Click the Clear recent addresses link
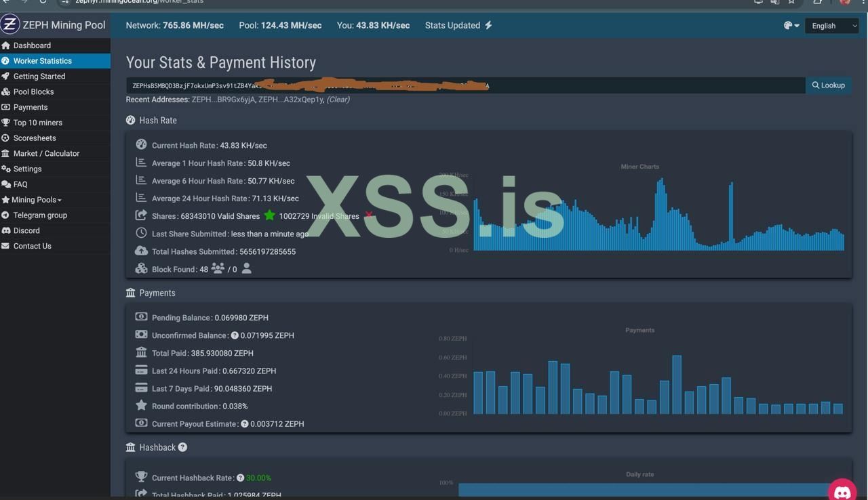This screenshot has width=868, height=500. (x=338, y=100)
